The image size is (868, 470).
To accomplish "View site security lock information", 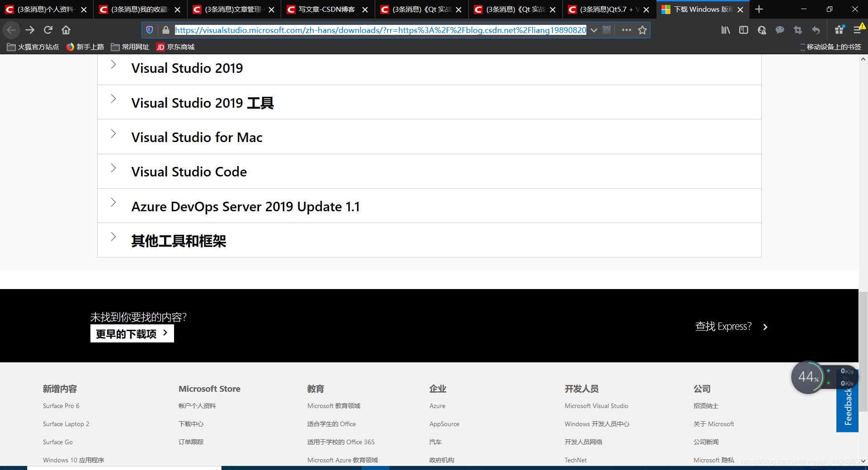I will pos(166,30).
